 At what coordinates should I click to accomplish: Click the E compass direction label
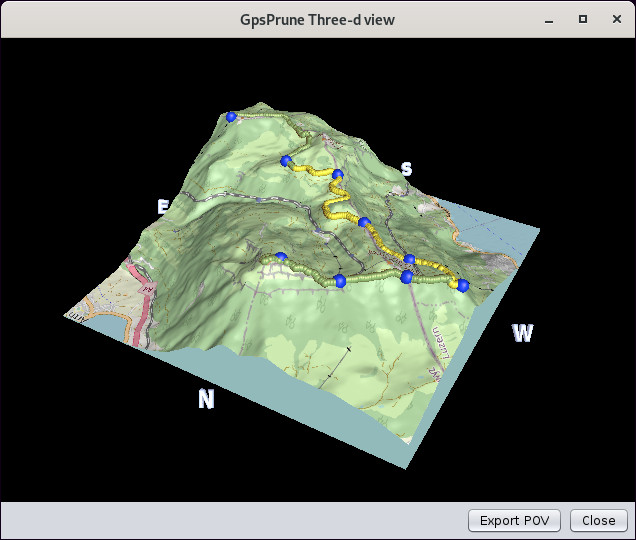click(x=163, y=206)
